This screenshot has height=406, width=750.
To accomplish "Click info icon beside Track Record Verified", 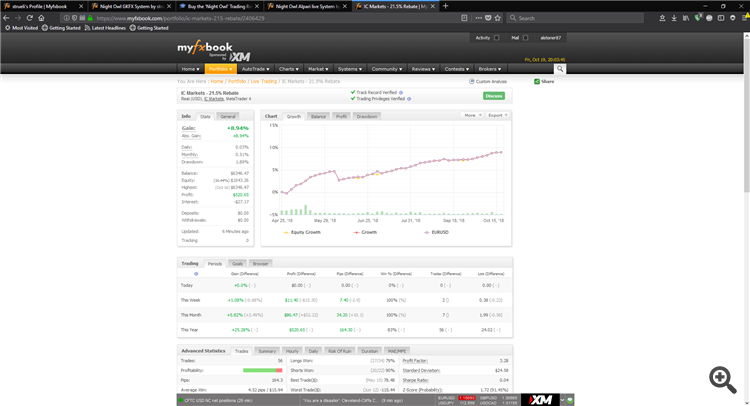I will [401, 92].
